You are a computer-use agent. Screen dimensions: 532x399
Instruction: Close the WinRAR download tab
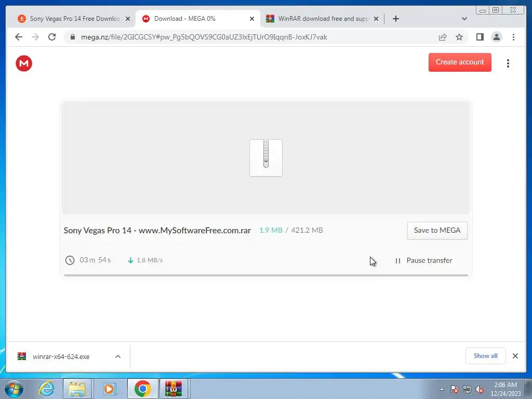click(376, 19)
